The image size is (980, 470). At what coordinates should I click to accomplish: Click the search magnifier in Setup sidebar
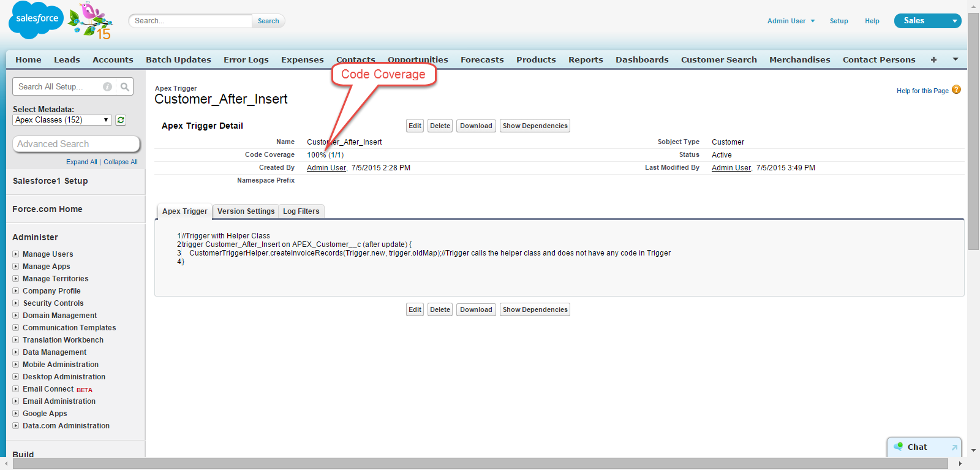coord(125,87)
